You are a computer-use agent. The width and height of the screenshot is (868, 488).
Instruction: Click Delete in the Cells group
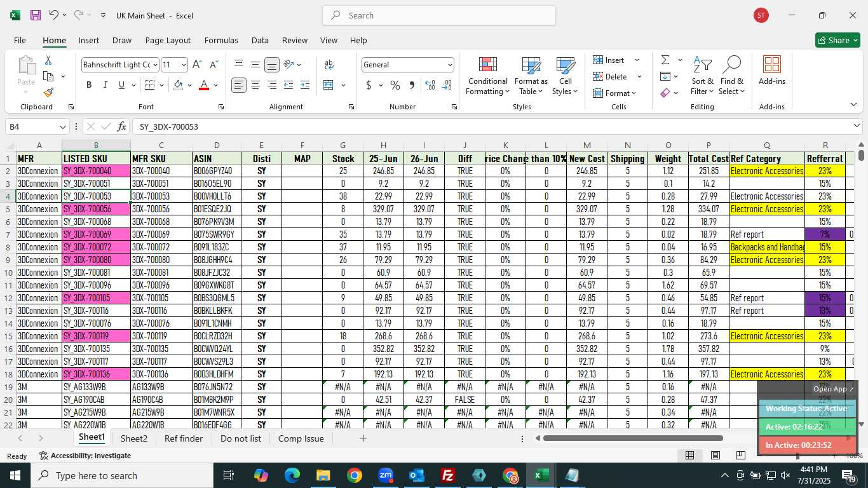(610, 77)
